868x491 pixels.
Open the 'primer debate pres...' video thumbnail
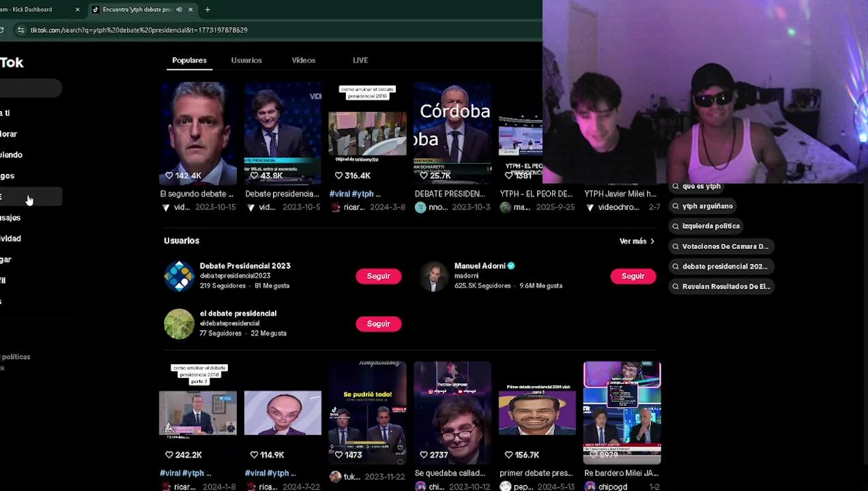pos(537,413)
